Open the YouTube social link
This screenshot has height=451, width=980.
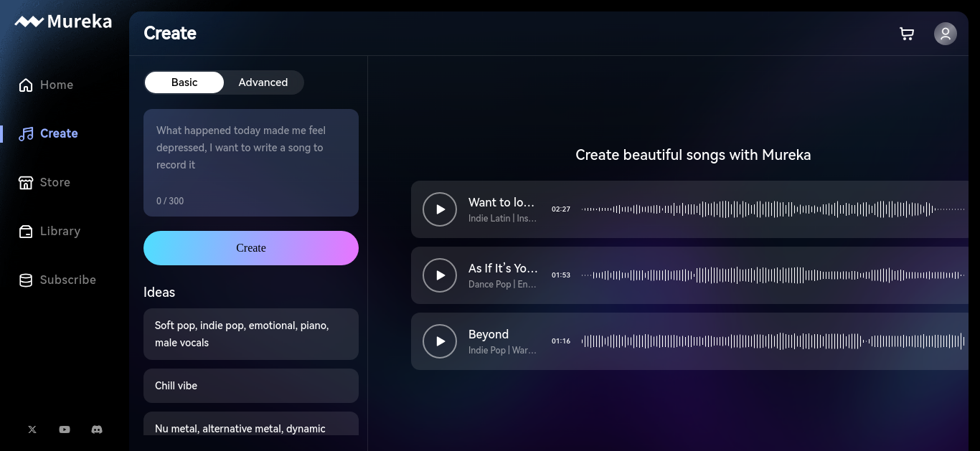[x=65, y=429]
